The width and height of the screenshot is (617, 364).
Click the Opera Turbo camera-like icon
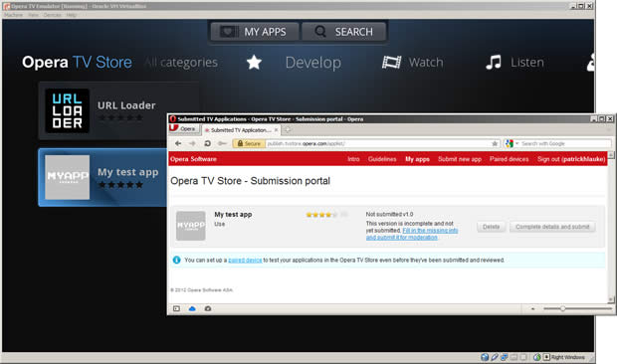tap(208, 308)
